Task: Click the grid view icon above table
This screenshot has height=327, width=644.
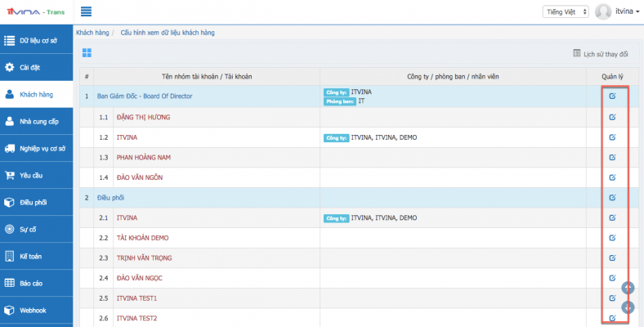Action: (x=87, y=53)
